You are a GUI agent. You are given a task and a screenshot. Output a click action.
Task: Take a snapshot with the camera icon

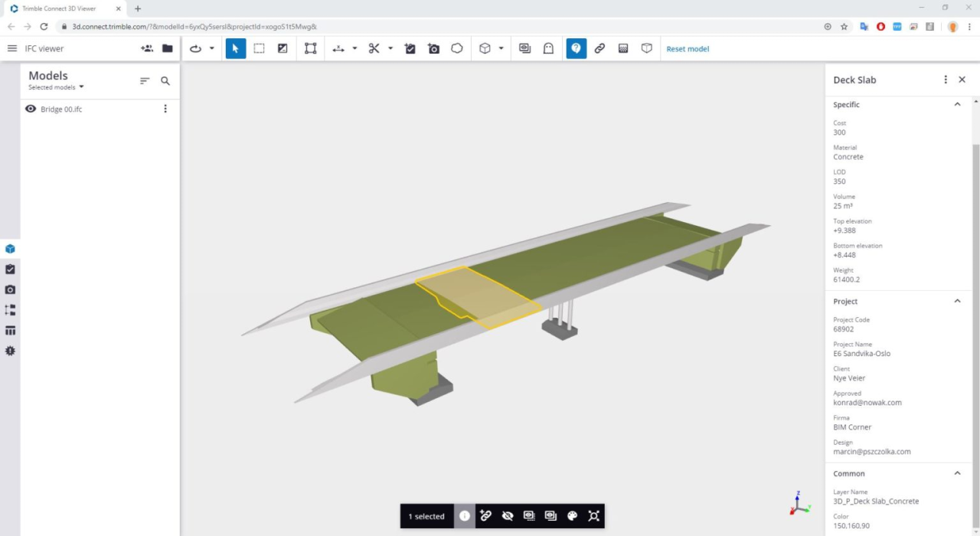(x=433, y=48)
